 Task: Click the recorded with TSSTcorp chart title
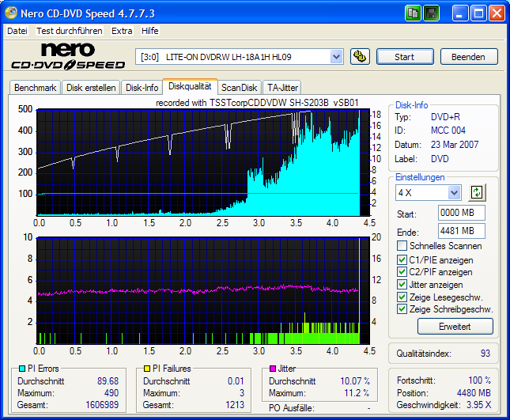point(257,103)
